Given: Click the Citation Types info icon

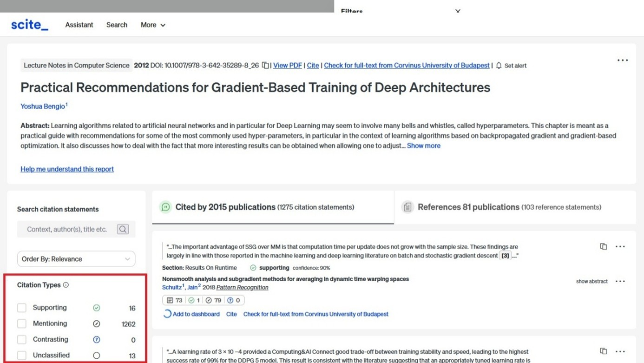Looking at the screenshot, I should (66, 285).
